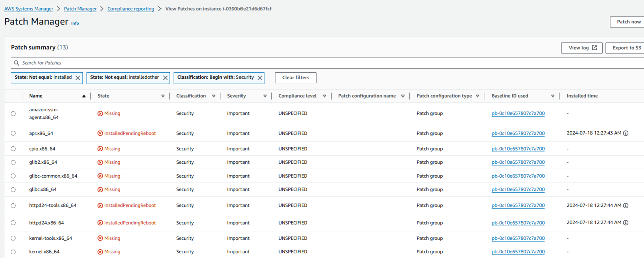Select the amazon-ssm-agent.x86_64 radio button
The height and width of the screenshot is (258, 644).
13,114
